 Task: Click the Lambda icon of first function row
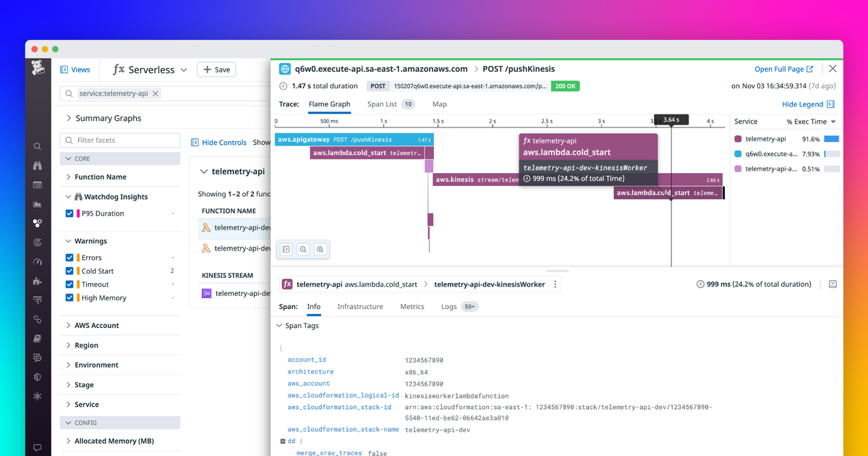tap(206, 227)
